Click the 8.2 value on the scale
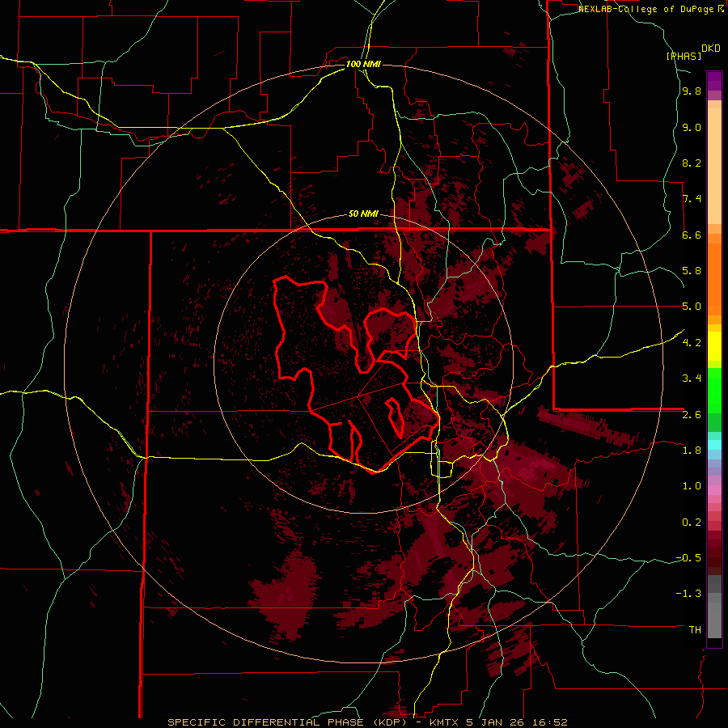This screenshot has width=728, height=728. (692, 163)
